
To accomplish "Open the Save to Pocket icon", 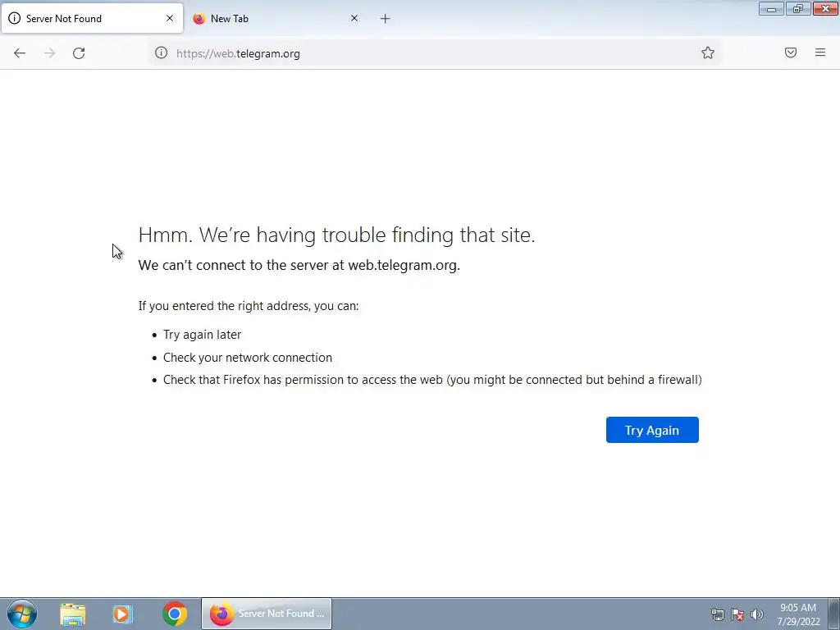I will click(791, 52).
